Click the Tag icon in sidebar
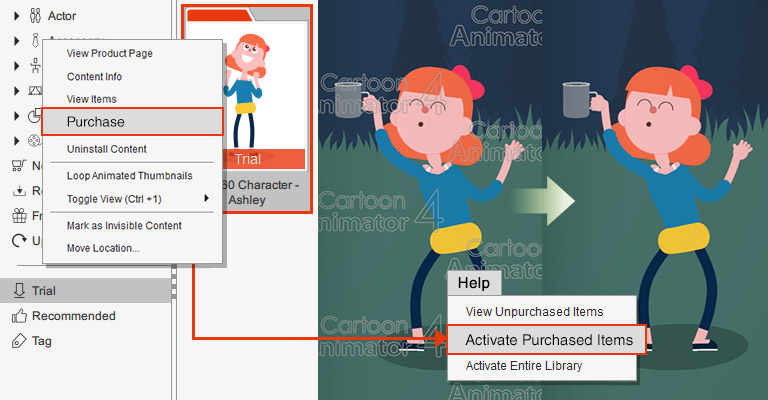 click(18, 341)
